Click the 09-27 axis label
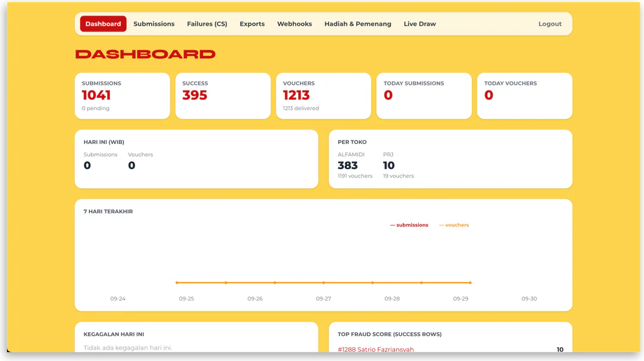 (x=324, y=299)
